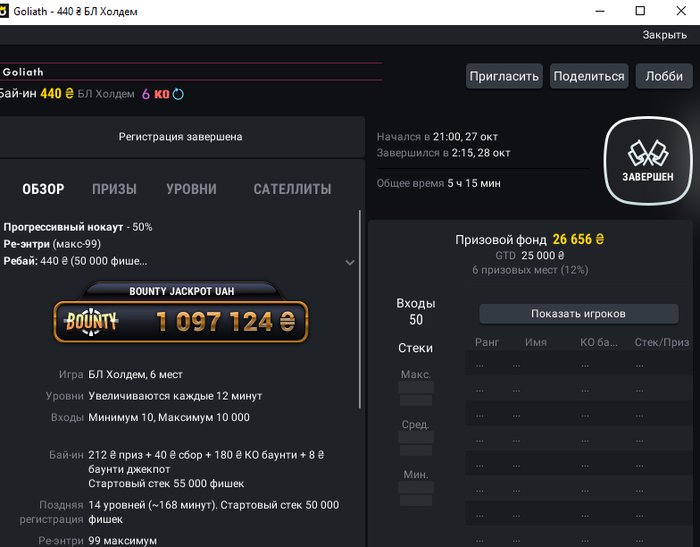Click the Мин. stack label
Viewport: 700px width, 547px height.
[x=415, y=474]
